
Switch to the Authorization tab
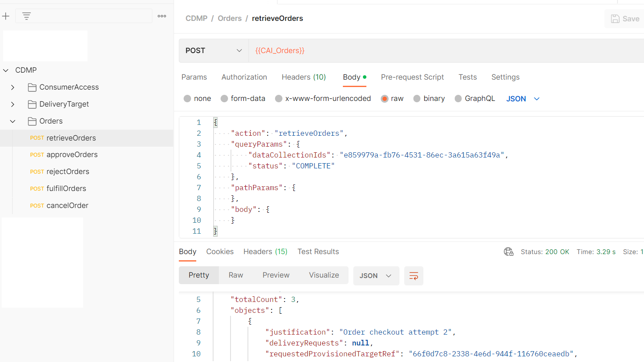point(244,77)
